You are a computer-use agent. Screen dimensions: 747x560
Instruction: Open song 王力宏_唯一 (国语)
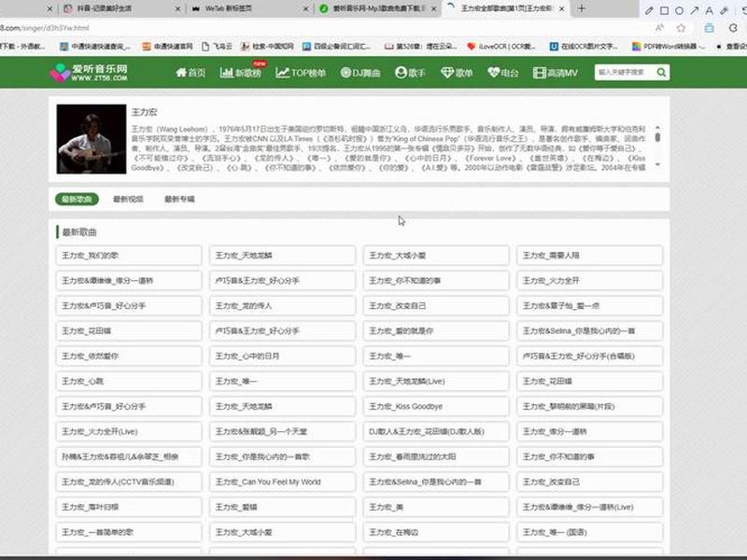(x=590, y=532)
